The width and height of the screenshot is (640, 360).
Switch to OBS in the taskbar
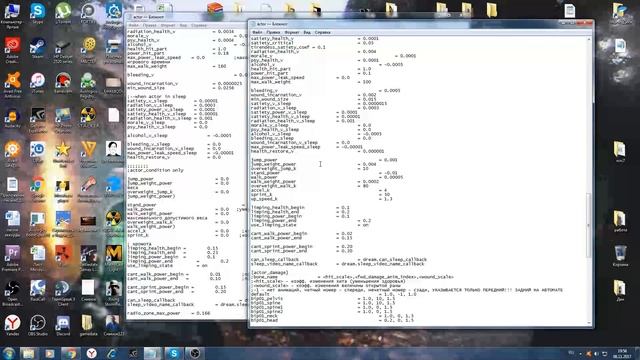[195, 353]
